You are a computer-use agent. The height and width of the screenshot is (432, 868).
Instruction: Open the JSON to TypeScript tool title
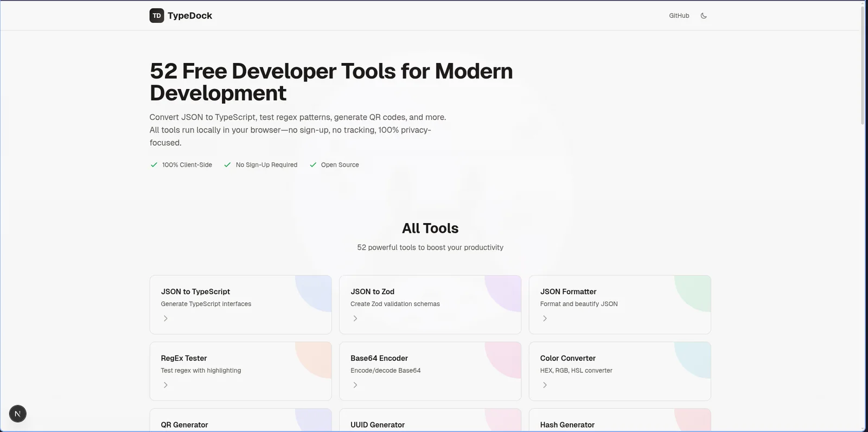pos(195,291)
